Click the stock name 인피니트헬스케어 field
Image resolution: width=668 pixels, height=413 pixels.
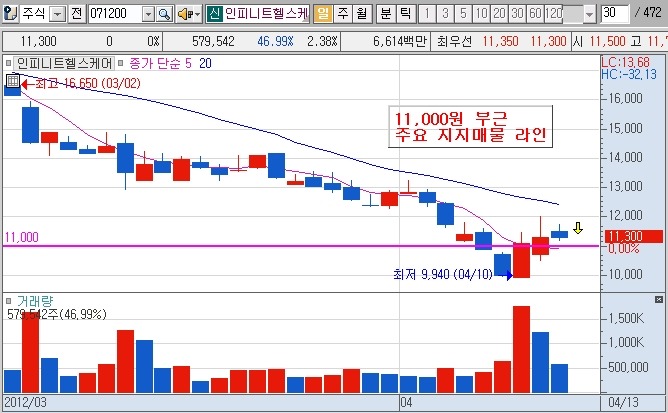point(266,14)
